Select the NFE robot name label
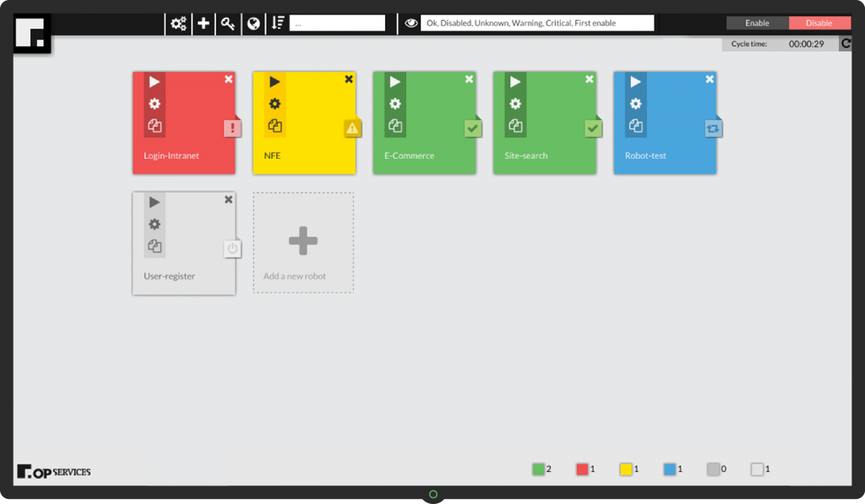 click(272, 156)
